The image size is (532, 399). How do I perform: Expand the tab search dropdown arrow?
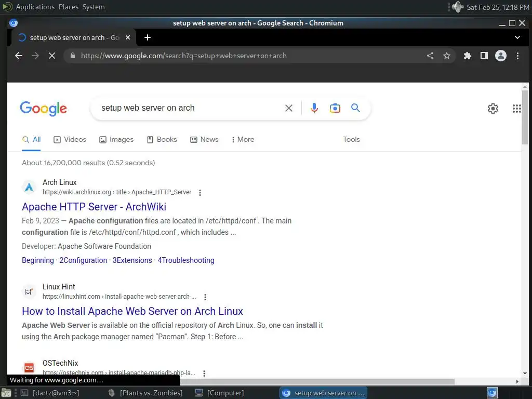tap(517, 37)
